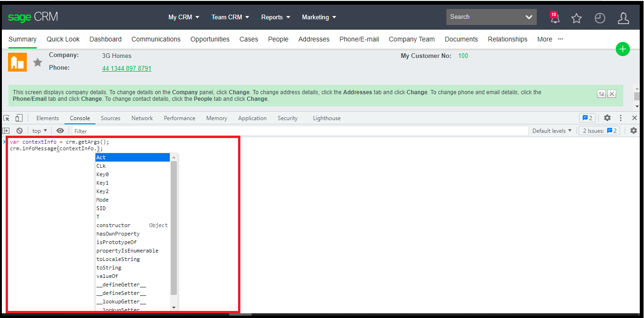This screenshot has height=318, width=644.
Task: Go to the Relationships tab
Action: pyautogui.click(x=508, y=39)
